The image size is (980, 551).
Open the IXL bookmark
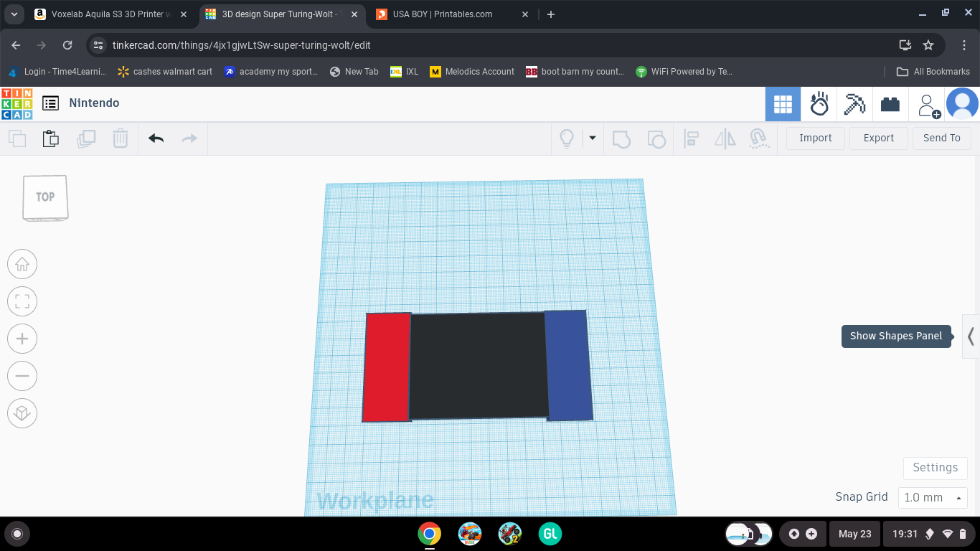pos(405,72)
